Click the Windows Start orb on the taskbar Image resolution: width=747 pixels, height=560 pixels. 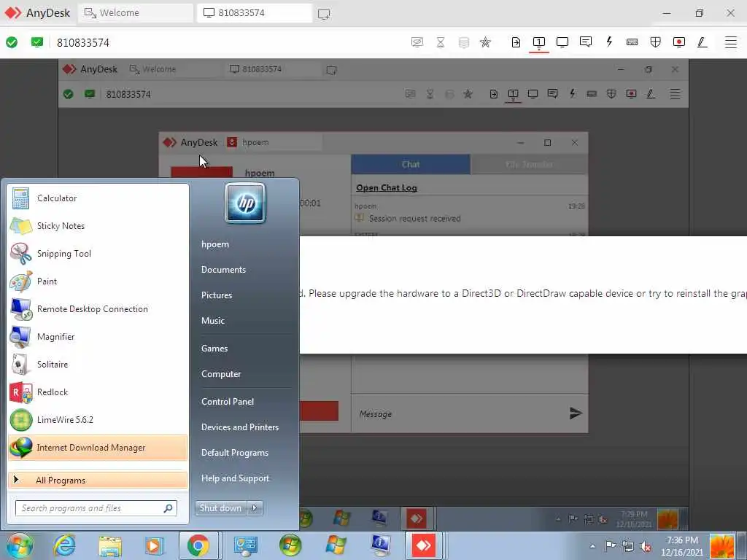[20, 545]
